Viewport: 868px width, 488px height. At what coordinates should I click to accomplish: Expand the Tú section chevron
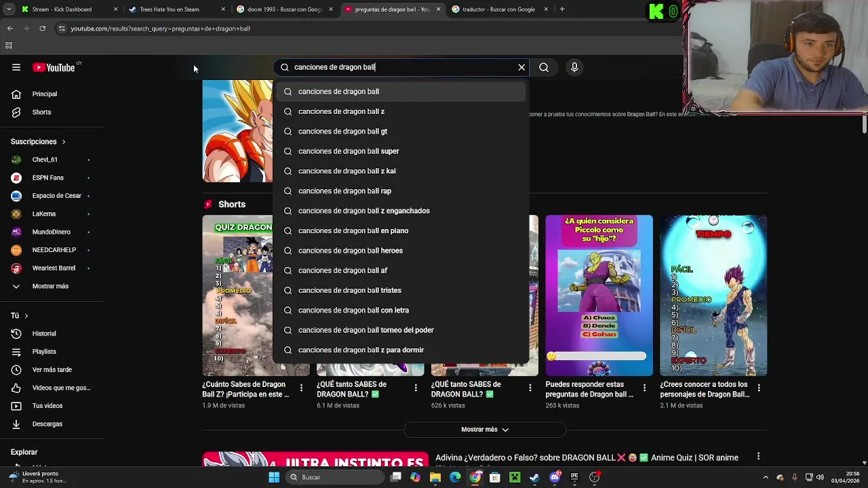(x=26, y=316)
